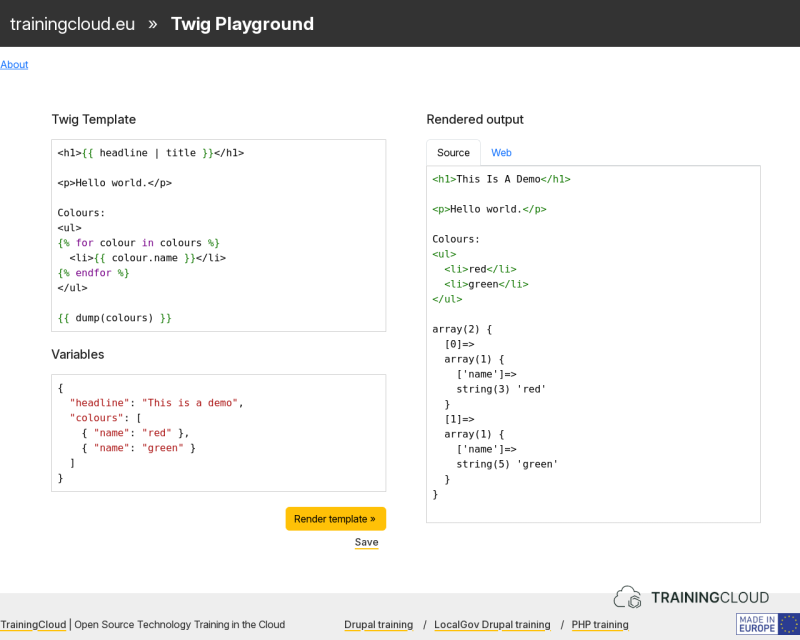Click the "string(3) 'red'" output line
Image resolution: width=800 pixels, height=640 pixels.
[501, 389]
